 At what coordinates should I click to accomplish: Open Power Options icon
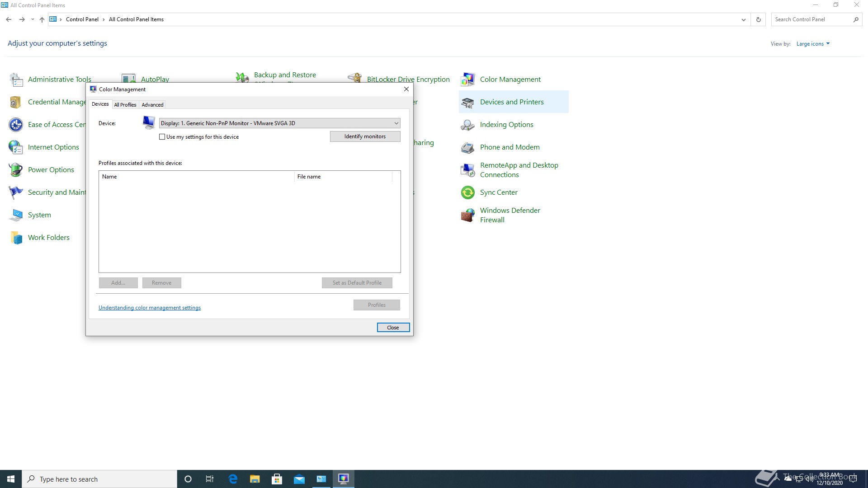pos(16,170)
